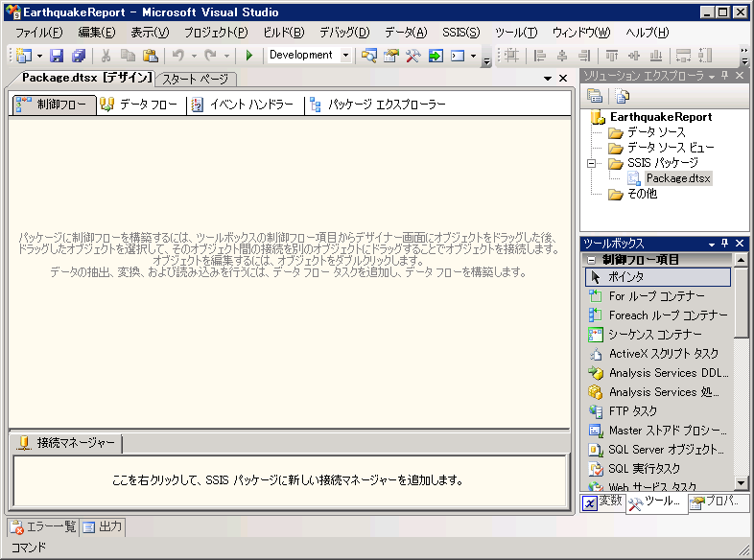Select the データ ソース folder
This screenshot has width=754, height=560.
coord(656,132)
